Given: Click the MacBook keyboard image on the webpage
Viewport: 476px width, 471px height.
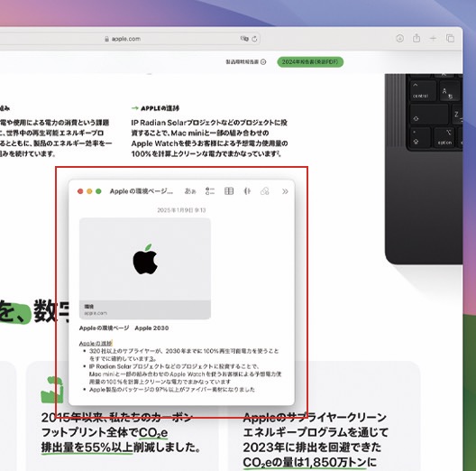Looking at the screenshot, I should click(424, 169).
